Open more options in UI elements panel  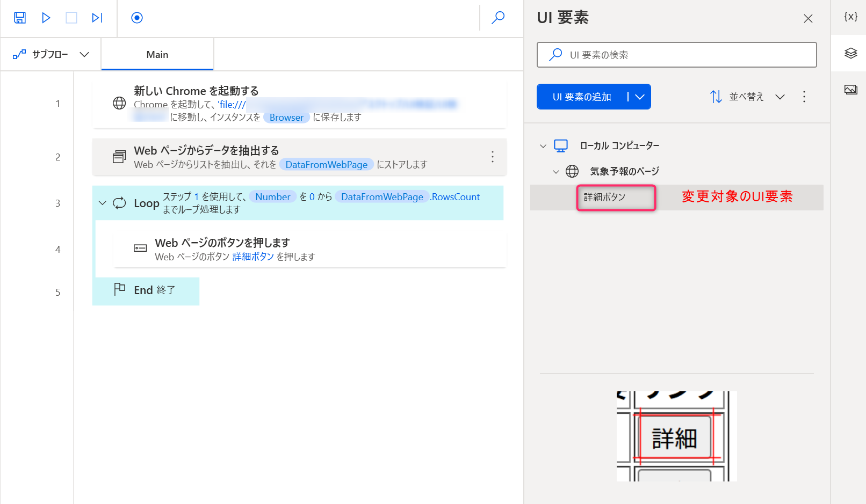pyautogui.click(x=804, y=97)
